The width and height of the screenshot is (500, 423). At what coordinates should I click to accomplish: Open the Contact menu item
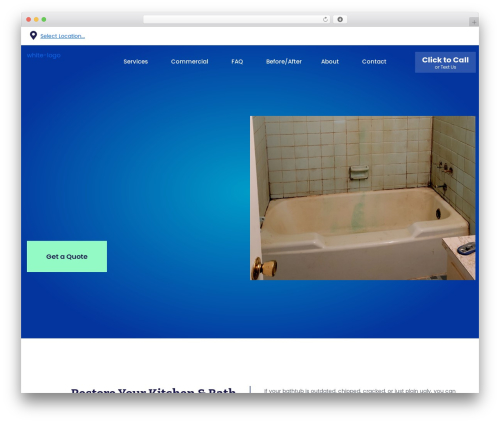[x=374, y=62]
